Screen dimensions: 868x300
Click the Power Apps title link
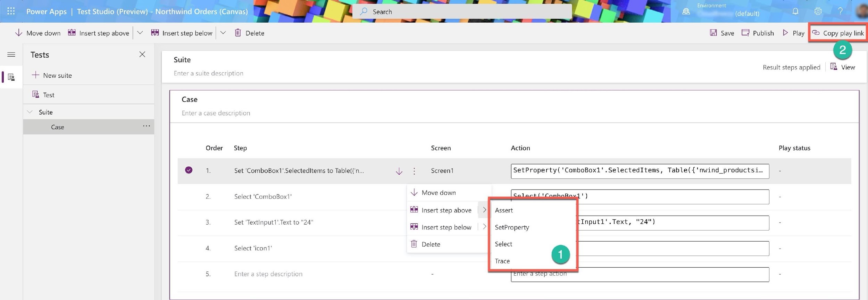coord(47,11)
